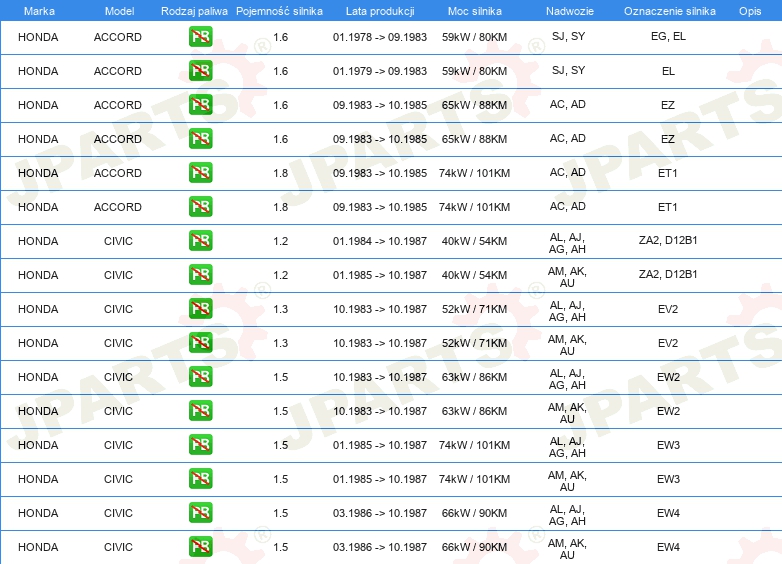Select 'ZA2, D12B1' in Civic 1.2 AM, AK, AU row
The image size is (782, 564).
point(668,274)
